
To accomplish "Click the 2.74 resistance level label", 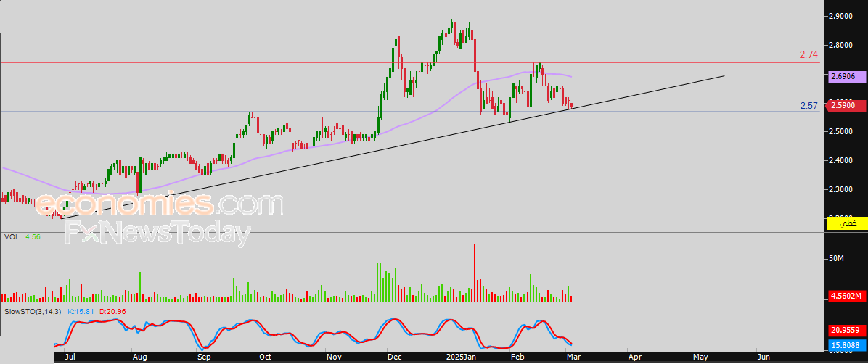I will [808, 55].
